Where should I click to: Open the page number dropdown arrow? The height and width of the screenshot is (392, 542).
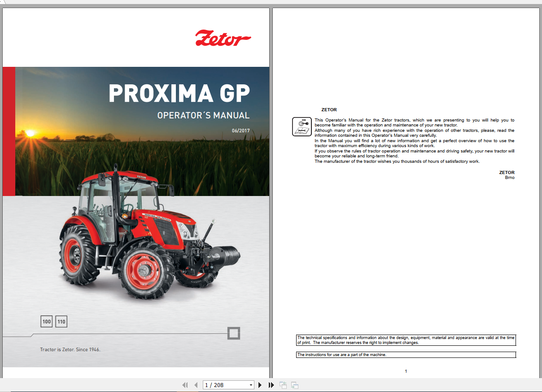[x=251, y=385]
